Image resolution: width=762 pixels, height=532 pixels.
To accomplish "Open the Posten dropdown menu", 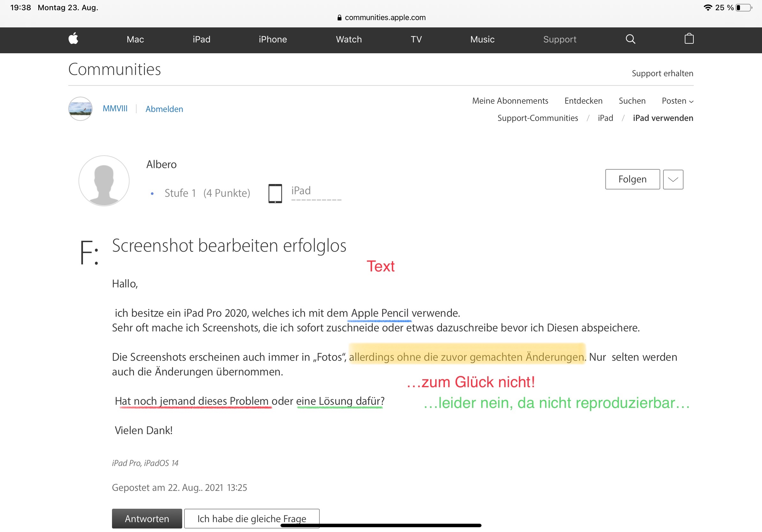I will tap(677, 101).
